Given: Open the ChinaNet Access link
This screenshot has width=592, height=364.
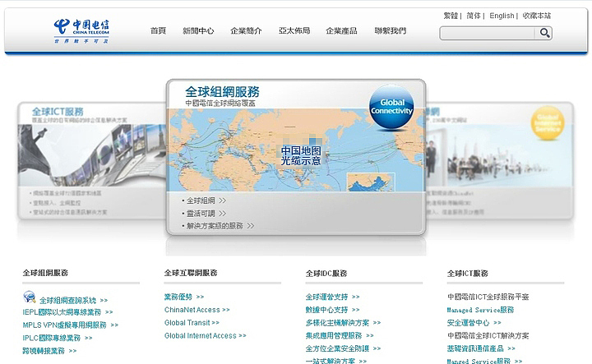Looking at the screenshot, I should pyautogui.click(x=192, y=310).
